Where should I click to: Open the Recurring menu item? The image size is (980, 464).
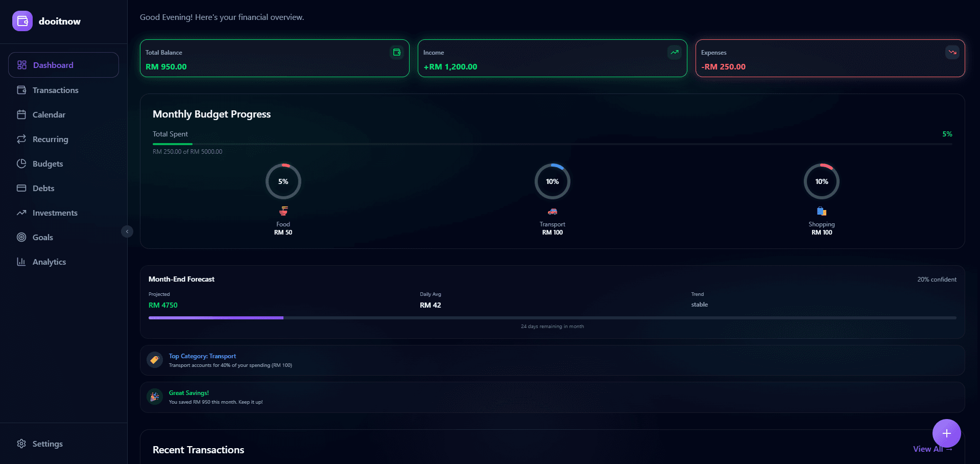pyautogui.click(x=50, y=139)
